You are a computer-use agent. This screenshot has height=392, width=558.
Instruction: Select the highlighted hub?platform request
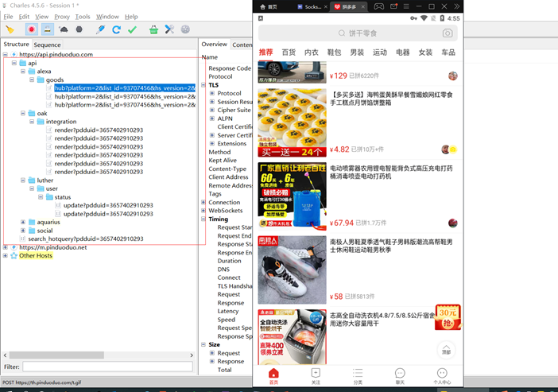(125, 88)
